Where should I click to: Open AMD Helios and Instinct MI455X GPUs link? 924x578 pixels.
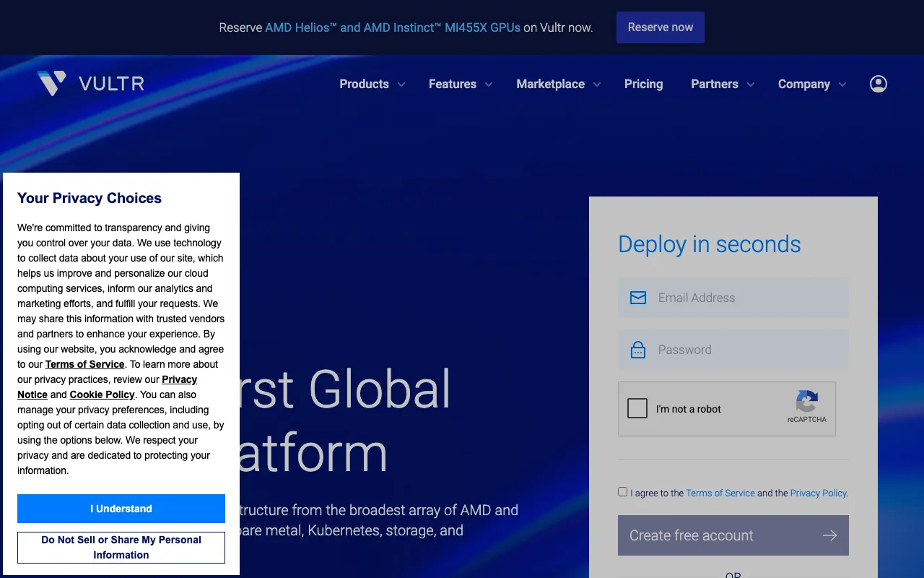(393, 27)
